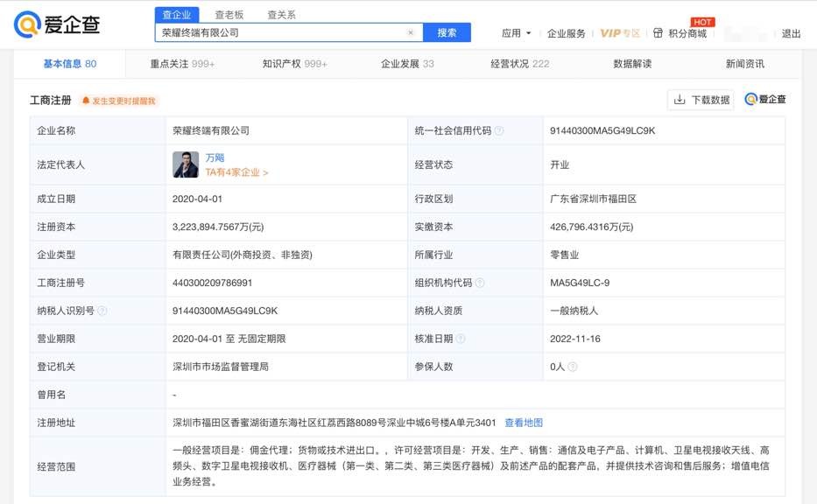
Task: Click the 成立日期 value 2020-04-01
Action: click(x=198, y=199)
